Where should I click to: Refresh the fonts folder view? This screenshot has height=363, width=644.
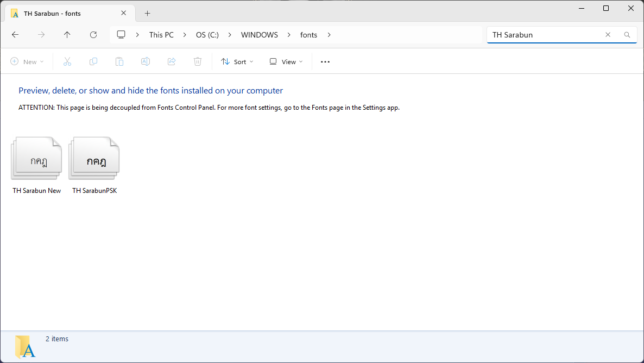click(x=93, y=35)
